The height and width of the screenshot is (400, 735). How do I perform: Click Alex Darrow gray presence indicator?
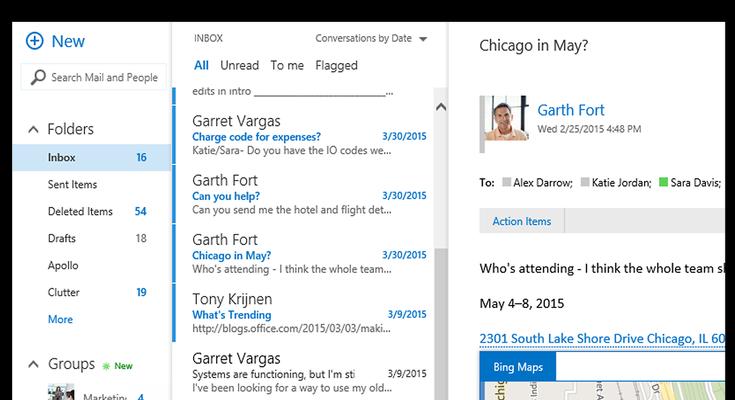[507, 182]
